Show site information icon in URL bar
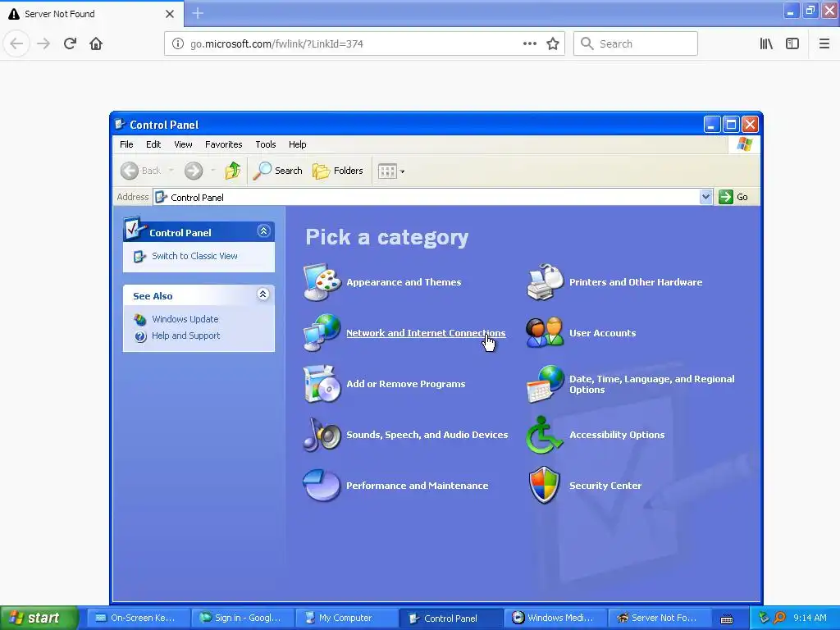Screen dimensions: 840x630 pyautogui.click(x=178, y=44)
